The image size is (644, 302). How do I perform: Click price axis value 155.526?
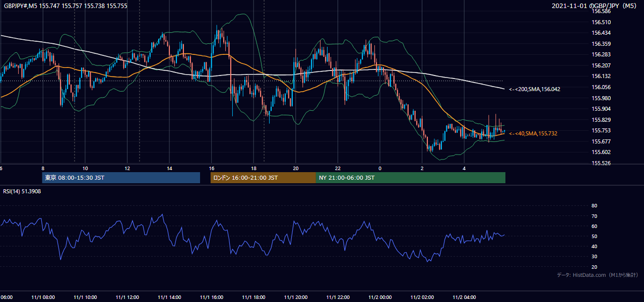(601, 163)
